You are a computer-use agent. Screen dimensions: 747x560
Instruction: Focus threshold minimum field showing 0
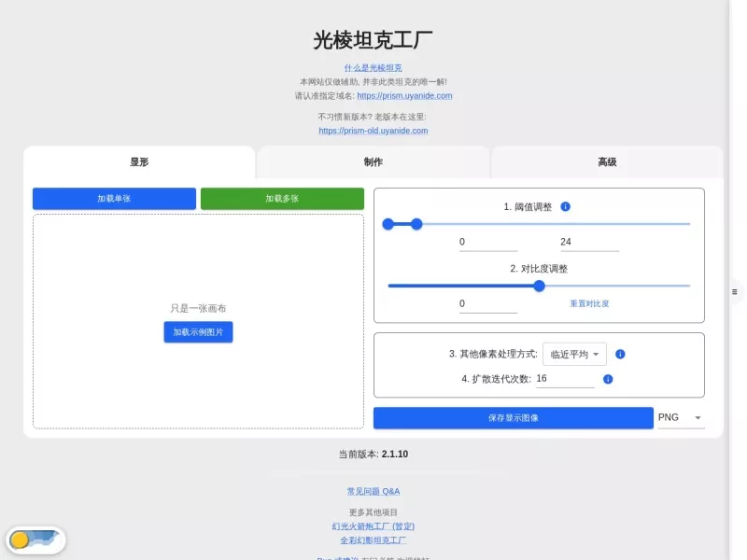487,242
